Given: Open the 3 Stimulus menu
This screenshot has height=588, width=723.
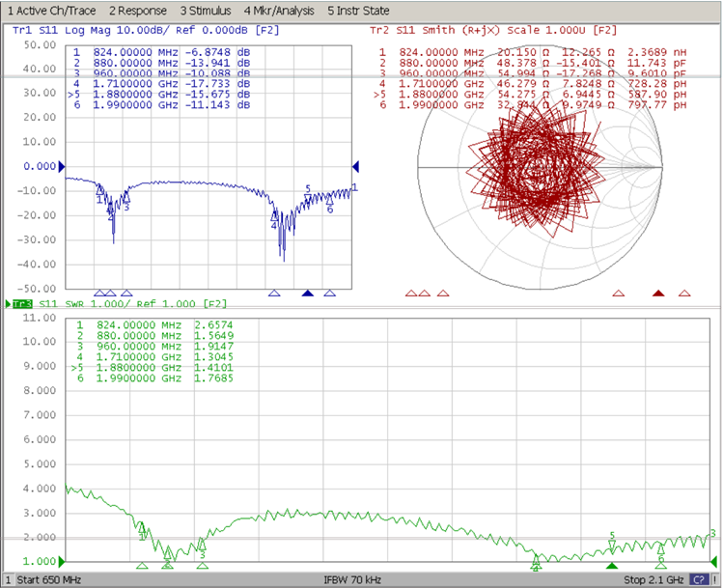Looking at the screenshot, I should point(208,11).
